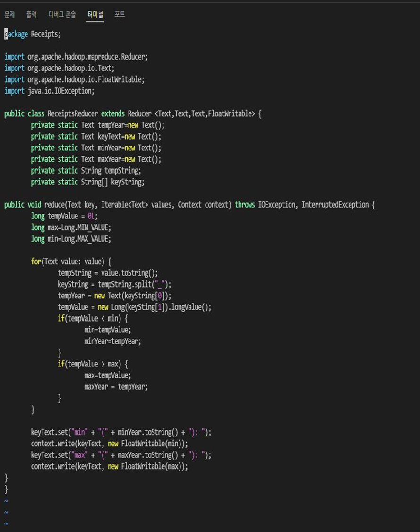
Task: Open the 출력 tab
Action: tap(31, 14)
